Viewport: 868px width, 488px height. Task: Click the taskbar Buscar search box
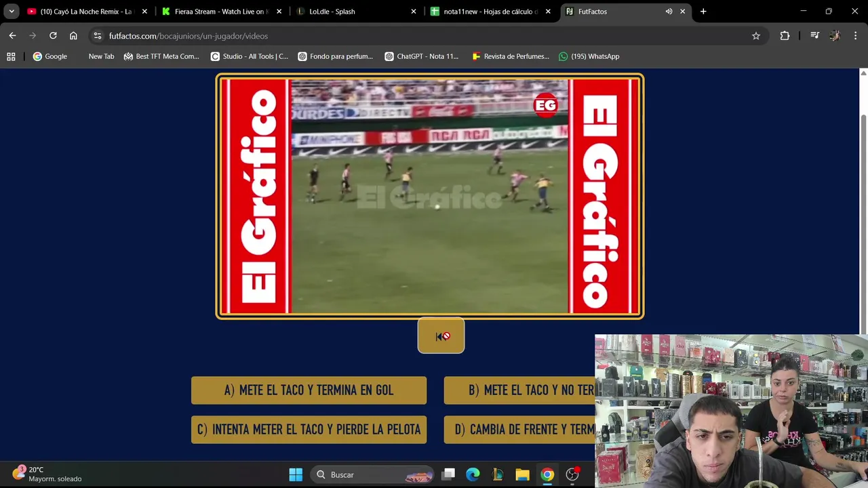pos(372,474)
